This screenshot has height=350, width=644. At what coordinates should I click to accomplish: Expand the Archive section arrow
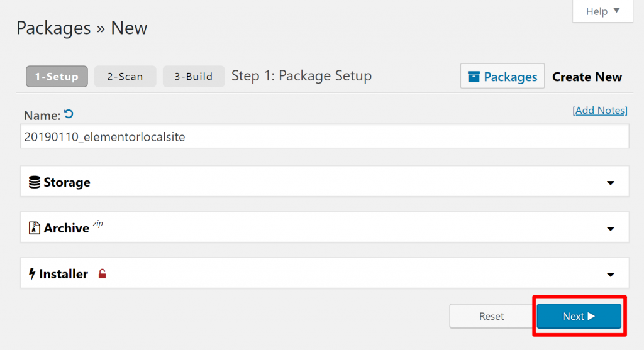pyautogui.click(x=610, y=229)
